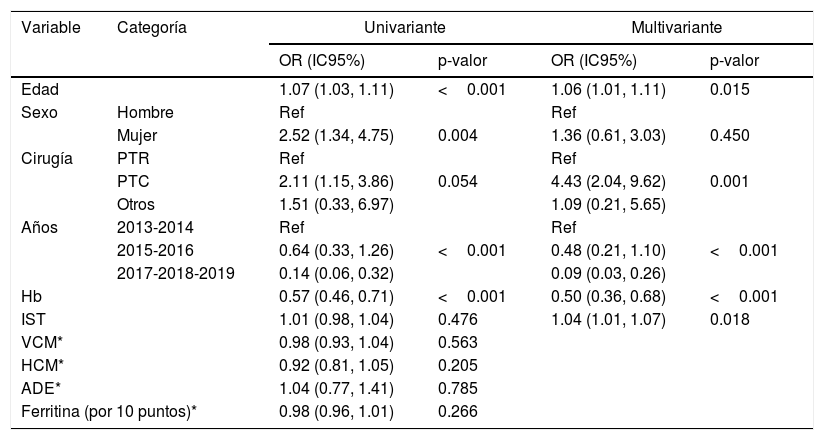Click the 2017-2018-2019 years cell
This screenshot has height=440, width=824.
[x=175, y=273]
